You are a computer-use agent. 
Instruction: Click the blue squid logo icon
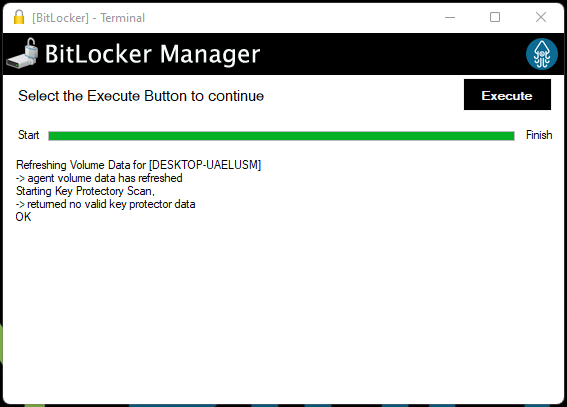point(541,54)
